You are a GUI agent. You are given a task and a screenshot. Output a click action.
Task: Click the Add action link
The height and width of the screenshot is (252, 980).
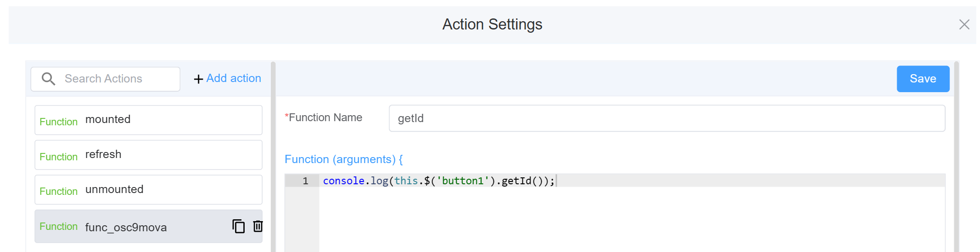233,78
